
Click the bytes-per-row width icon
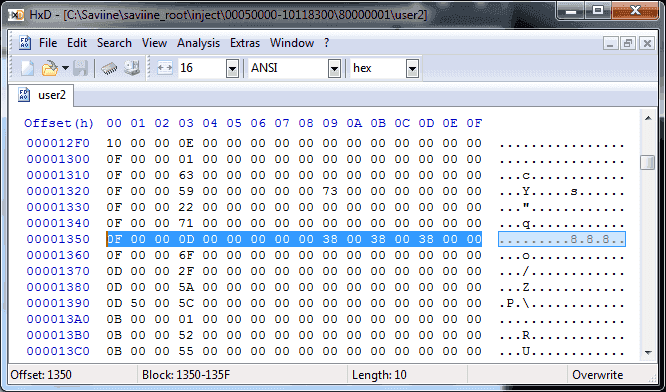click(165, 68)
